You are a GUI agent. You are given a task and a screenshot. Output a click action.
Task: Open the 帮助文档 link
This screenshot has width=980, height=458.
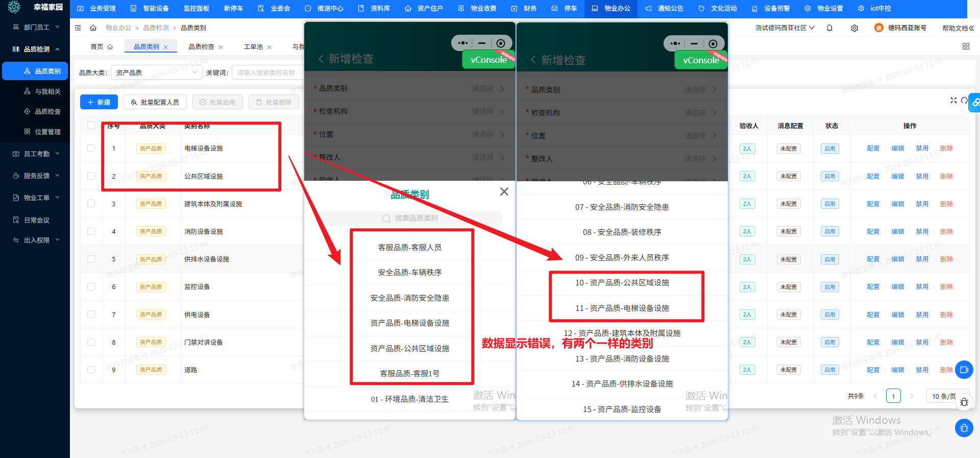pos(957,28)
